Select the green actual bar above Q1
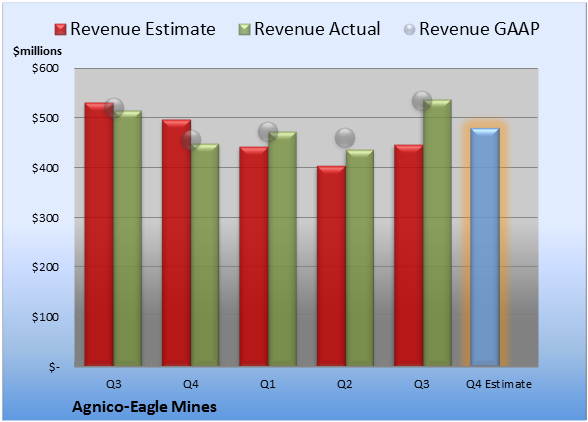 [x=282, y=249]
